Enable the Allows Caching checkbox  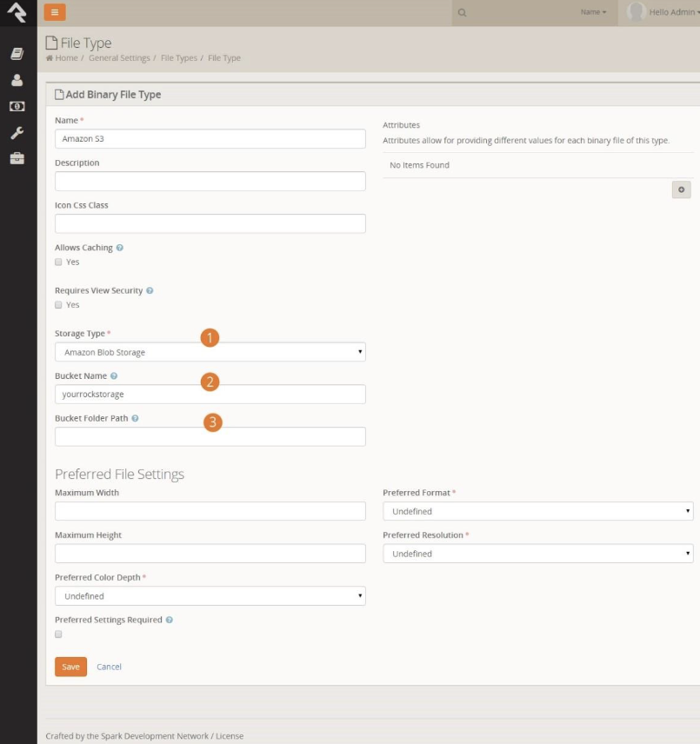click(58, 262)
